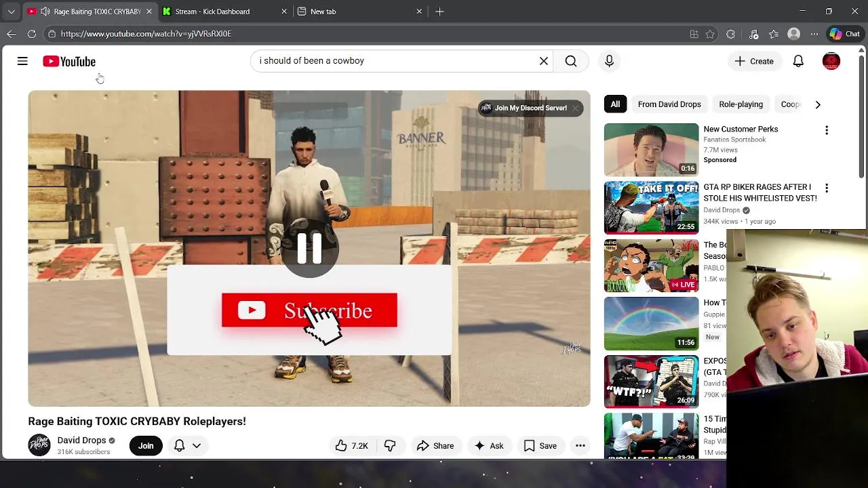Pause the video with center pause icon
Viewport: 868px width, 488px height.
pyautogui.click(x=309, y=249)
